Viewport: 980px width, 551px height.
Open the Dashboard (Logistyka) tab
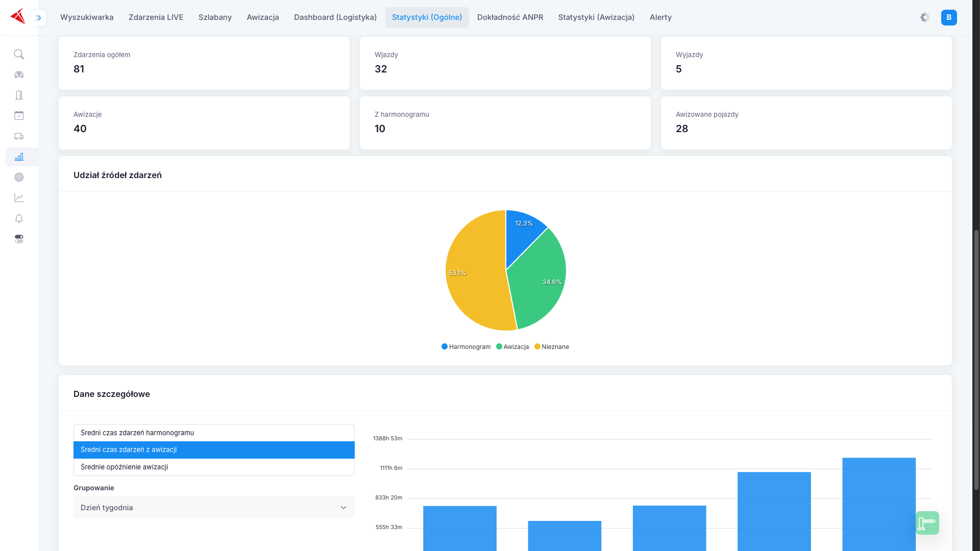335,17
